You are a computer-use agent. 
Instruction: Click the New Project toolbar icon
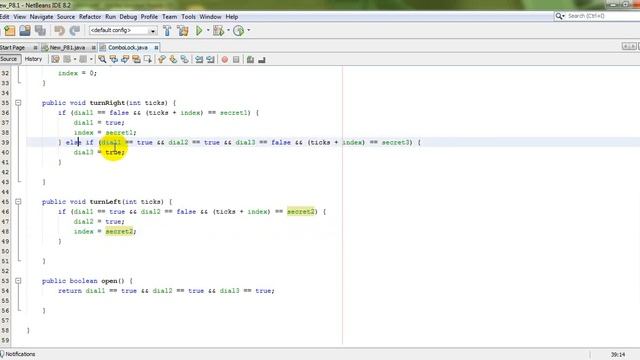coord(9,31)
